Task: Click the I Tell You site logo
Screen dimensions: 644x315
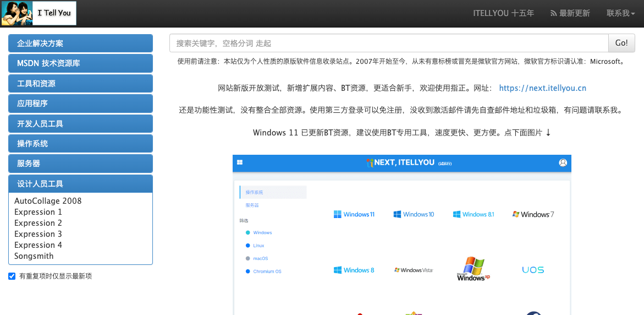Action: (39, 13)
